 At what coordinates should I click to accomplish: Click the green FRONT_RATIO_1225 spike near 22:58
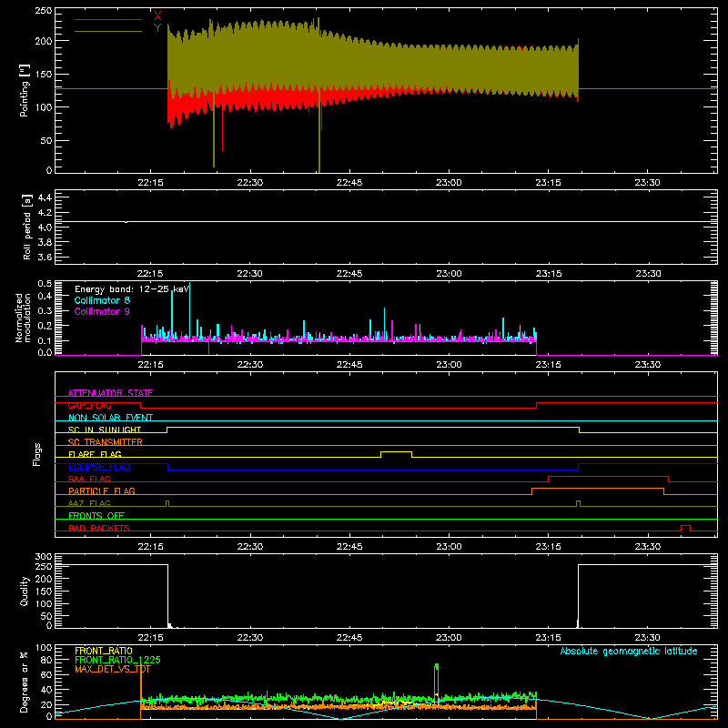pos(436,680)
